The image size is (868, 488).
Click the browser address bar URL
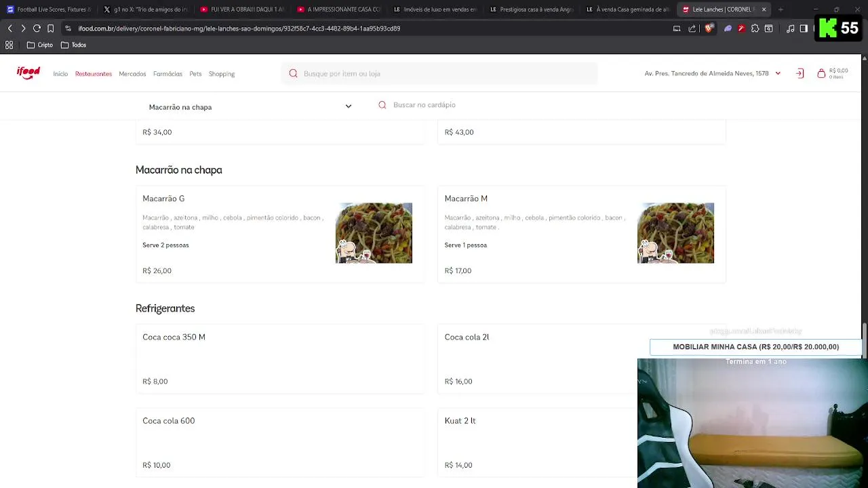(239, 28)
